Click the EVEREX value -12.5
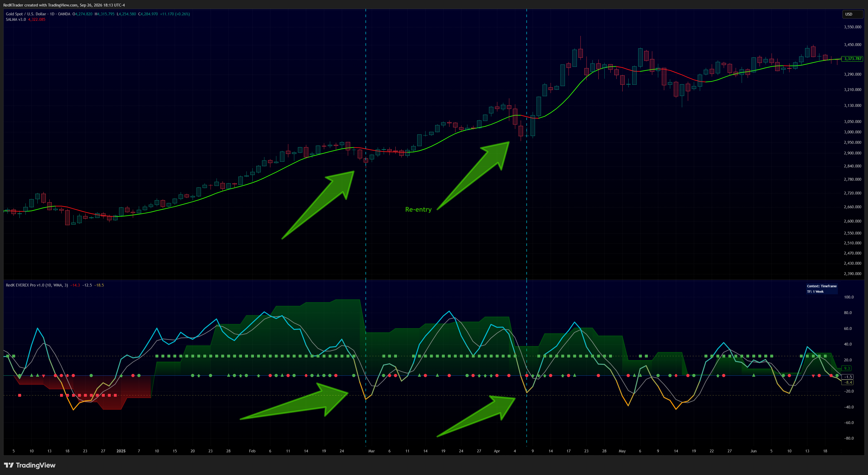The width and height of the screenshot is (868, 475). tap(87, 285)
